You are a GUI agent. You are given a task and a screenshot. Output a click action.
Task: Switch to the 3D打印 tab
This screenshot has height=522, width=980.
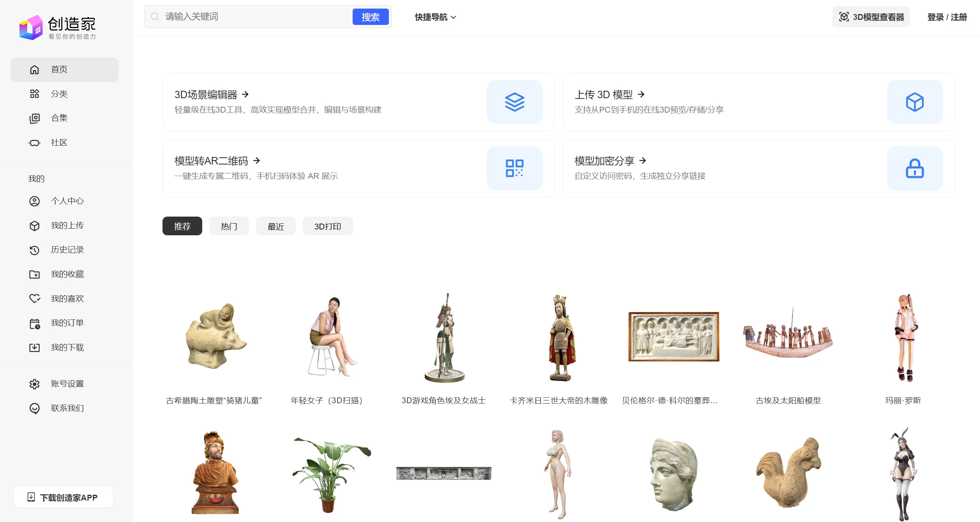tap(327, 226)
